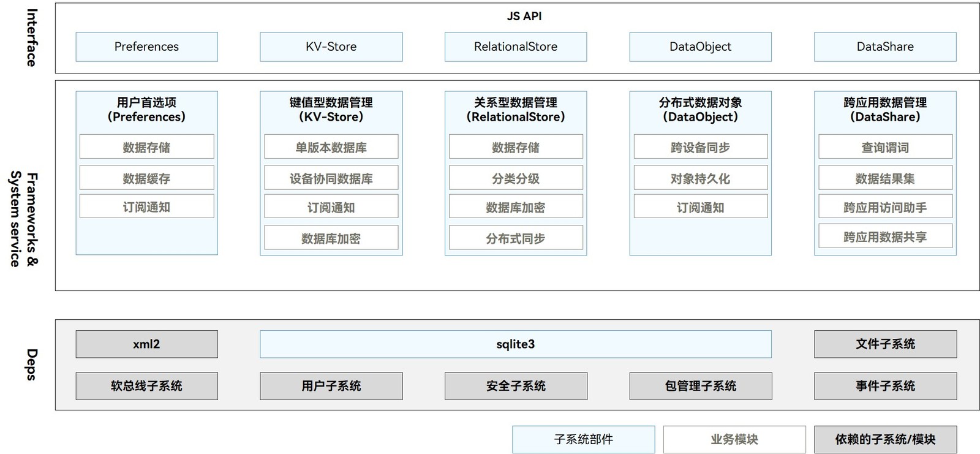Click the 用户首选项 (Preferences) heading

(146, 110)
